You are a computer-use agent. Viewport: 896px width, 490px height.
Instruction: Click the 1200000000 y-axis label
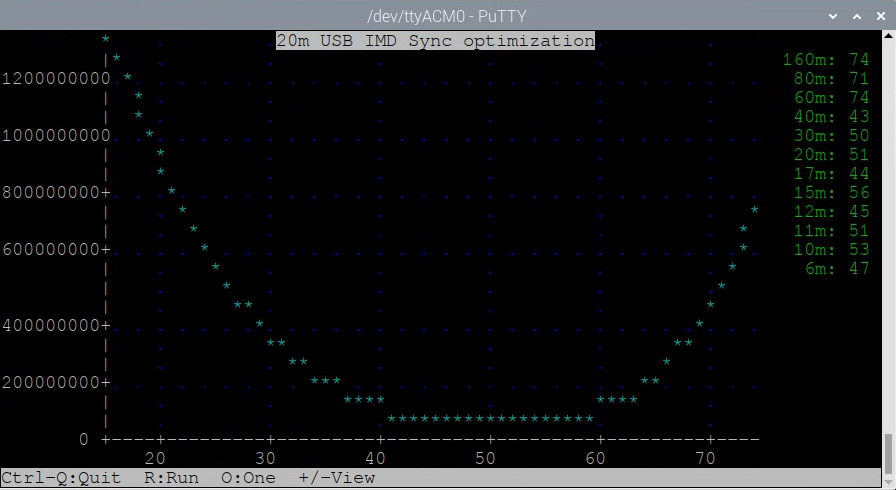point(55,79)
